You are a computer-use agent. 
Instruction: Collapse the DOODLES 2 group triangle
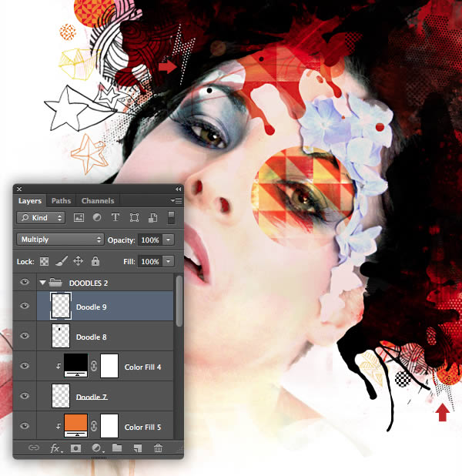42,283
